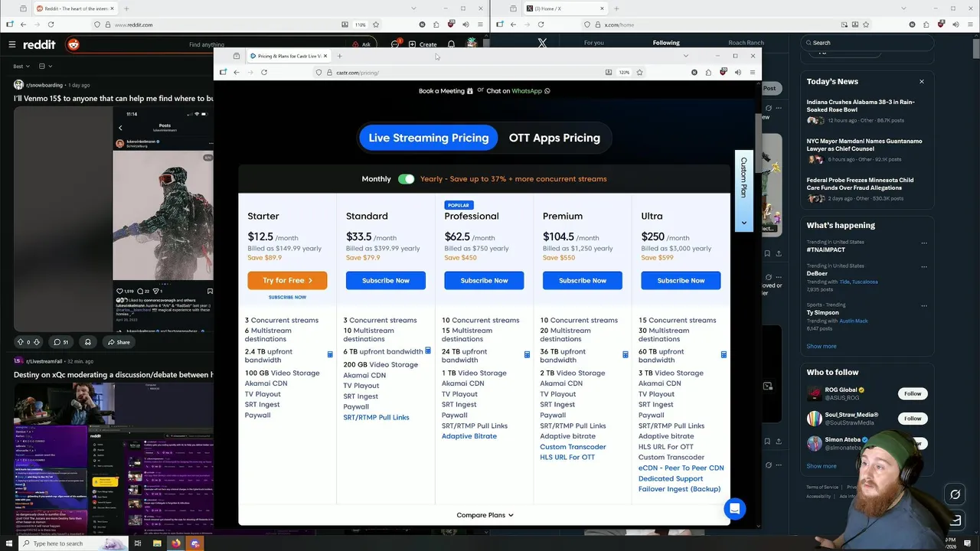The height and width of the screenshot is (551, 980).
Task: Open the Castr window's hamburger menu
Action: click(753, 72)
